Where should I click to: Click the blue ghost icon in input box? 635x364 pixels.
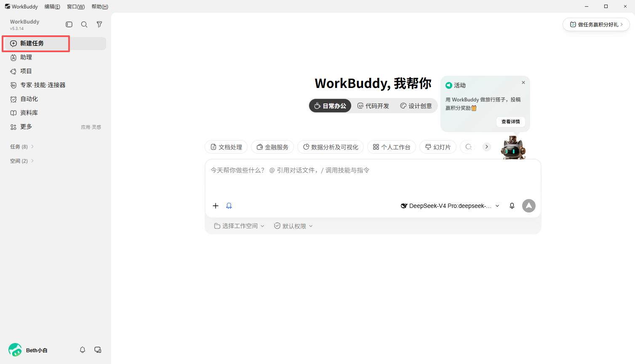coord(229,206)
